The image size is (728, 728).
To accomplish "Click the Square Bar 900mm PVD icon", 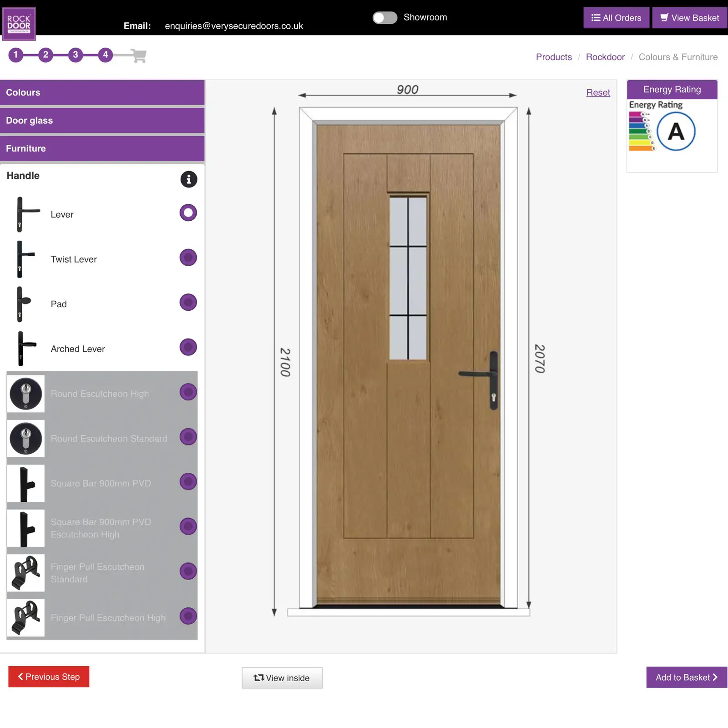I will 25,483.
